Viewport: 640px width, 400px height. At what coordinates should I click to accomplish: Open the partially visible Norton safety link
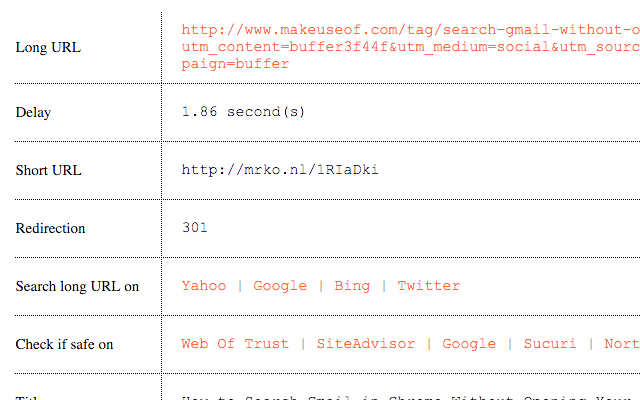point(621,344)
